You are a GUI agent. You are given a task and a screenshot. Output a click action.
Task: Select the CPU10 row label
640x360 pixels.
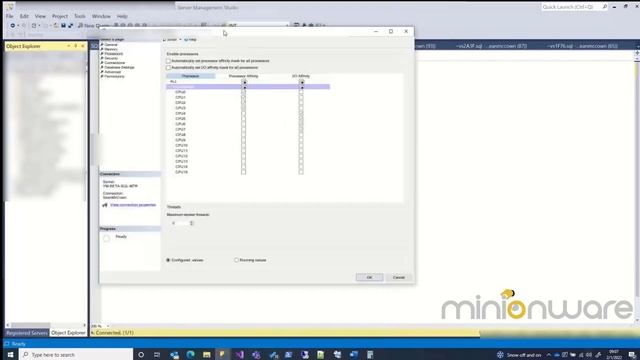pos(181,145)
